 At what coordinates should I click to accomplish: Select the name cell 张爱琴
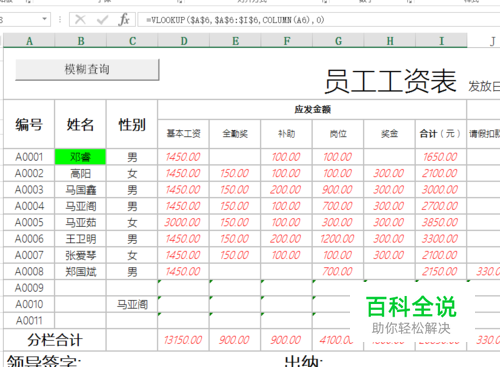click(x=80, y=255)
